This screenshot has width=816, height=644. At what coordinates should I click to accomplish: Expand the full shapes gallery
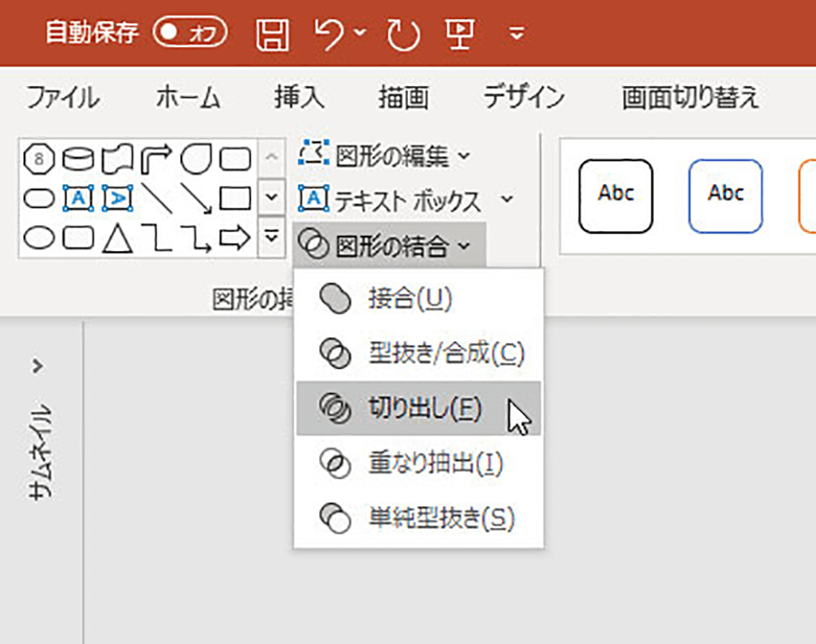coord(271,238)
